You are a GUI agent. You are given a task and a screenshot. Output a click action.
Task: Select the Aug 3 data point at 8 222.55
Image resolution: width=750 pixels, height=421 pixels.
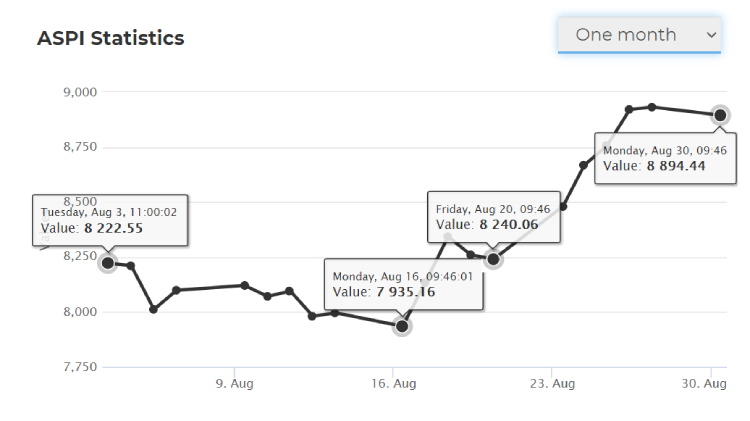coord(108,263)
